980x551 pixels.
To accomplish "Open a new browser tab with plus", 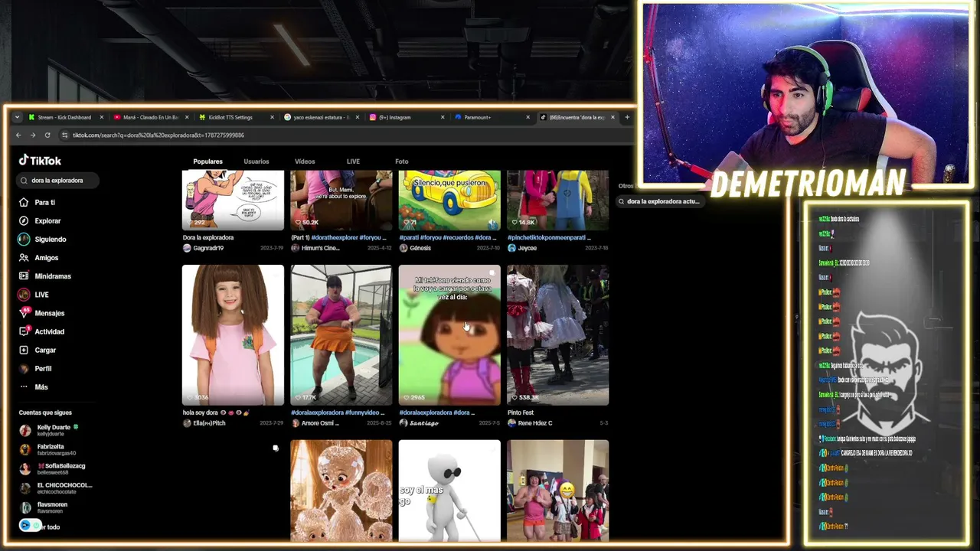I will coord(627,117).
